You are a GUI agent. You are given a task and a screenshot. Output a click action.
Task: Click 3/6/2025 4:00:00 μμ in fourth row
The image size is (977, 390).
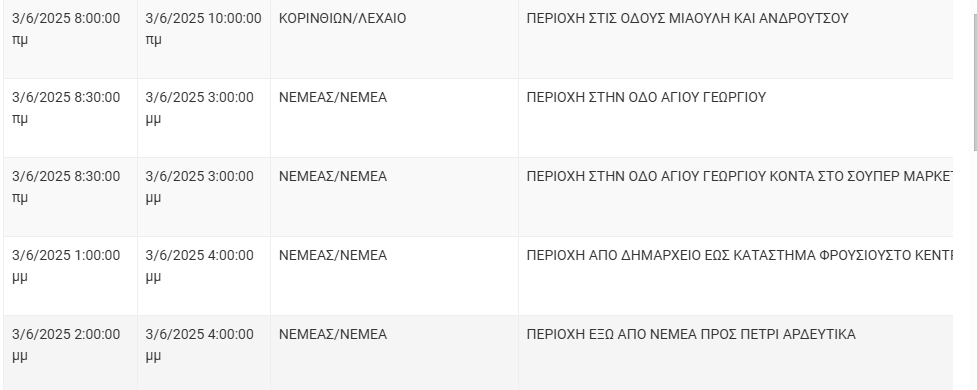coord(199,266)
